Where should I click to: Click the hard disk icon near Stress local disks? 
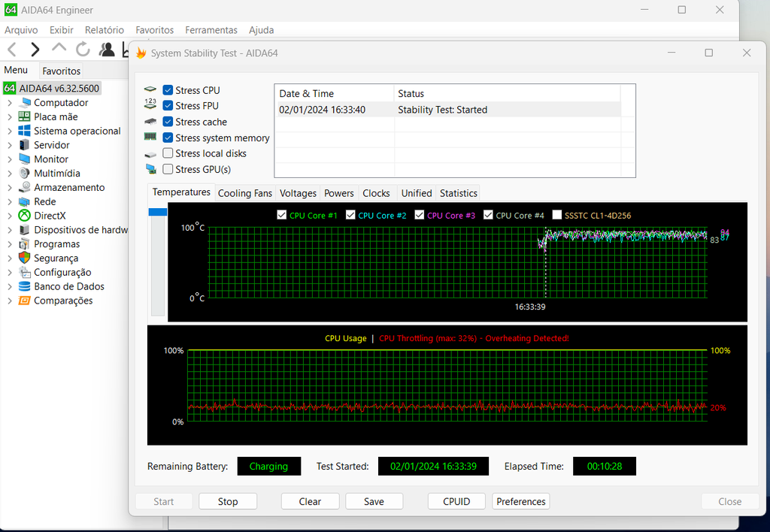pos(150,153)
